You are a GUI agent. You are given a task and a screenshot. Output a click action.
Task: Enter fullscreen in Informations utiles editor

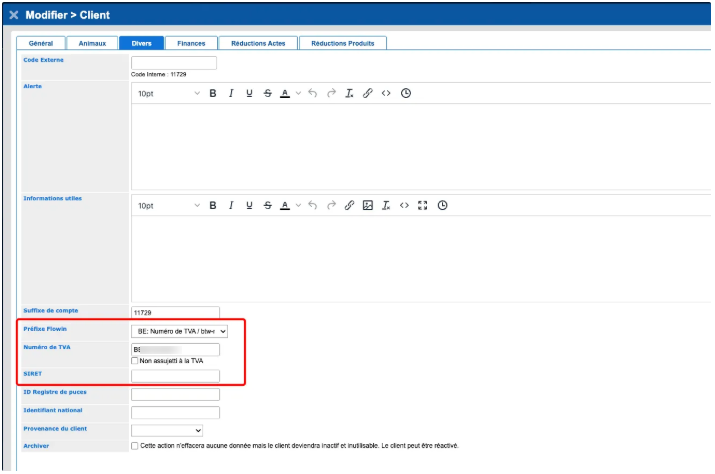422,205
